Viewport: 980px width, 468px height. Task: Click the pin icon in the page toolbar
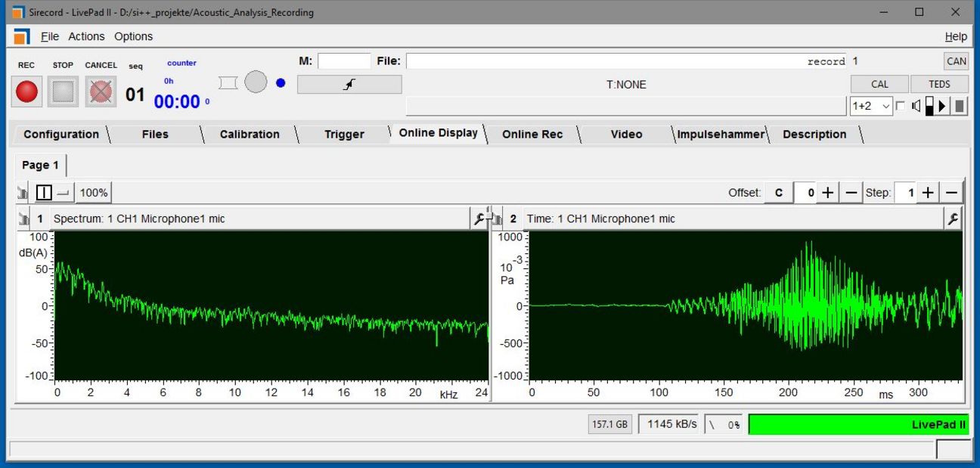click(x=23, y=193)
